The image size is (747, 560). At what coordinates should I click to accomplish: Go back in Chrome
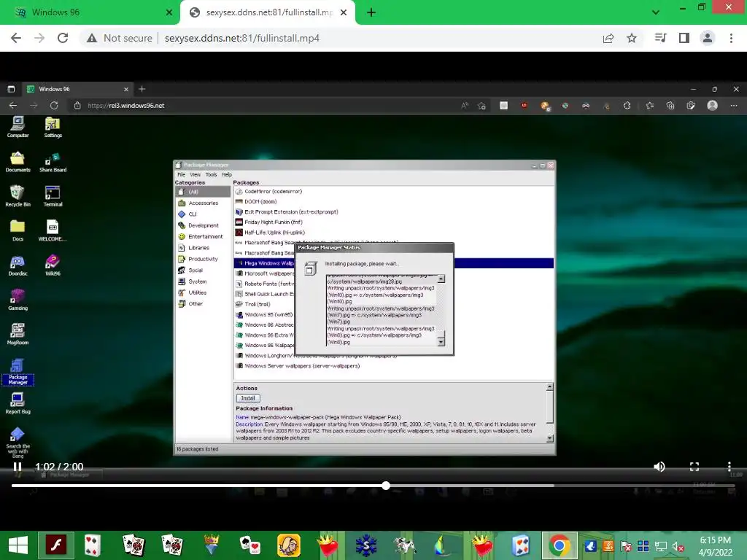click(x=16, y=38)
